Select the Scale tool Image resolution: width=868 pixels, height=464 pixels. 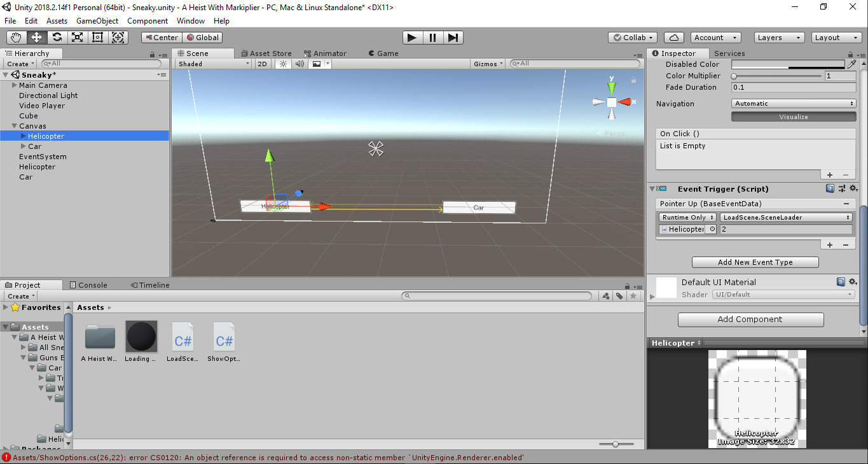coord(77,38)
